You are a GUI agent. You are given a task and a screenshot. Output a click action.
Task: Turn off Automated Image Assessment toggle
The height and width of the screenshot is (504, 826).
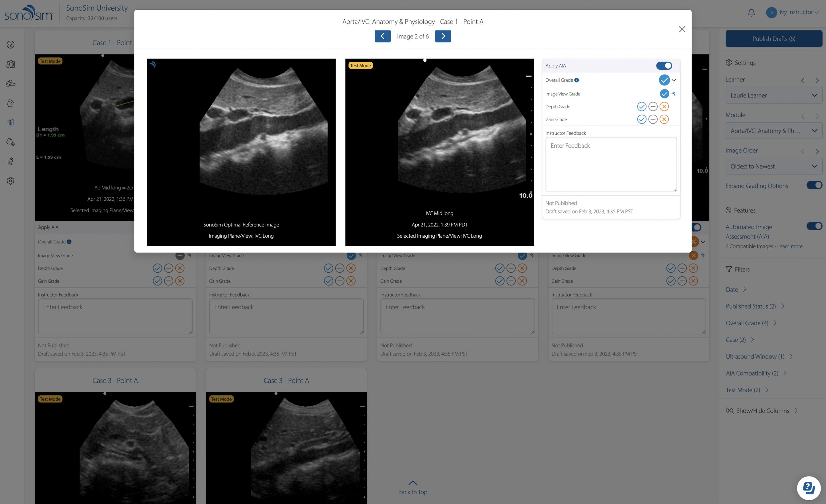tap(814, 226)
